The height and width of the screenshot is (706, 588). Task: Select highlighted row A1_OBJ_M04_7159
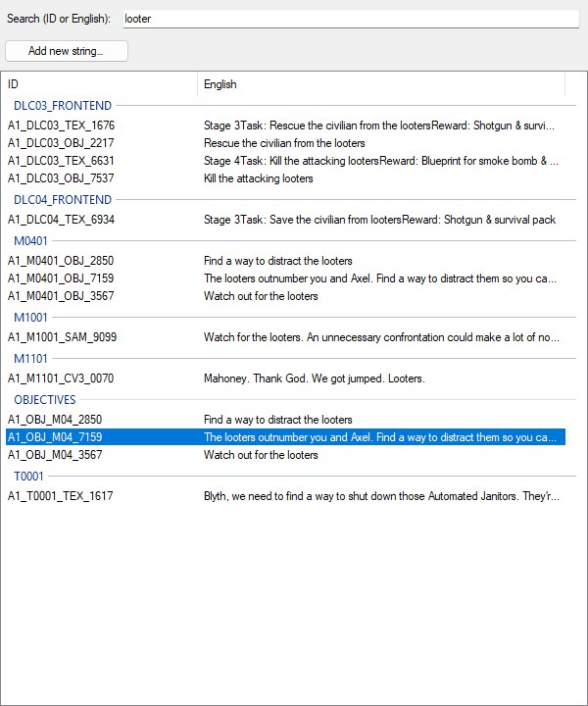pos(285,437)
